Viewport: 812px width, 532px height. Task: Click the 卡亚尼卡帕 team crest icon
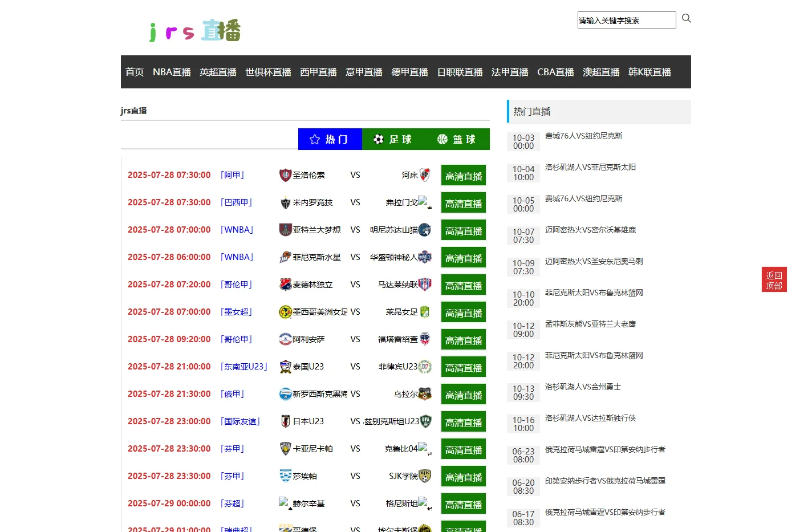[x=285, y=449]
